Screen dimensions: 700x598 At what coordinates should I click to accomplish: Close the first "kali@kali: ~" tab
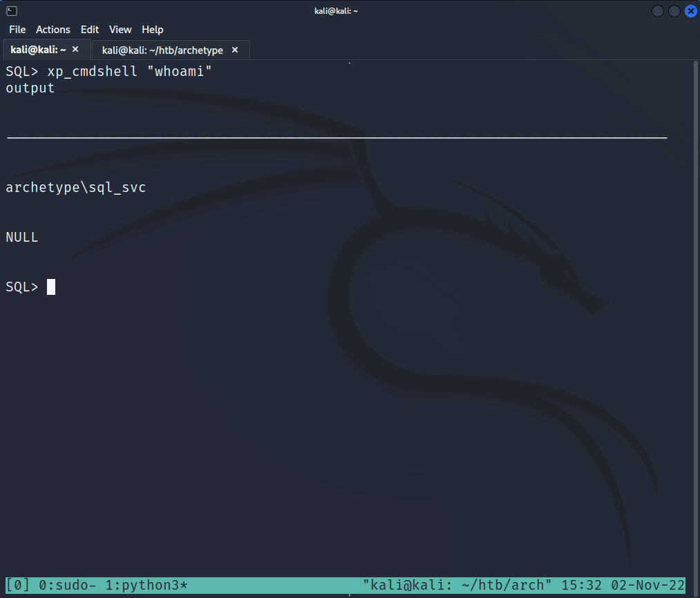point(75,50)
